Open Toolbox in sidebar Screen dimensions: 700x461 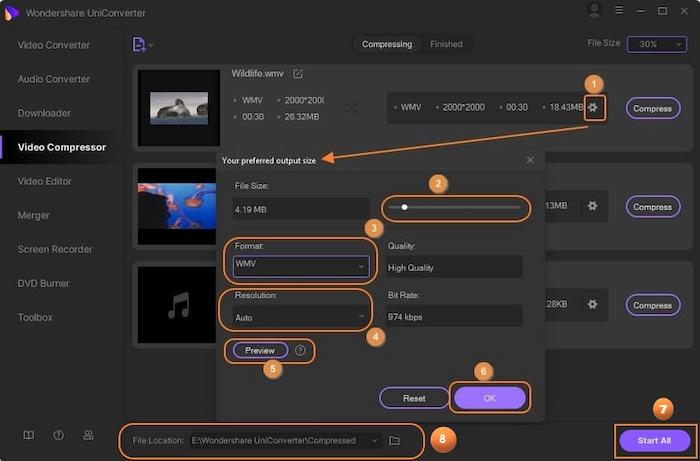[x=35, y=317]
